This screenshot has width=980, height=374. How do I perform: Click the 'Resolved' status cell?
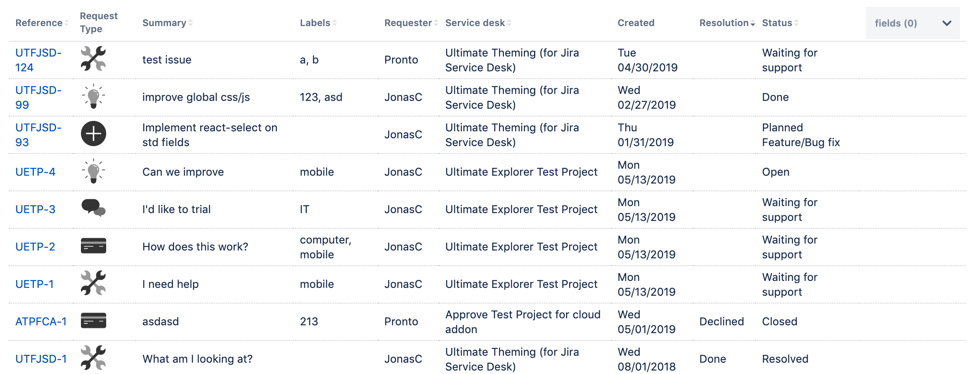[785, 359]
